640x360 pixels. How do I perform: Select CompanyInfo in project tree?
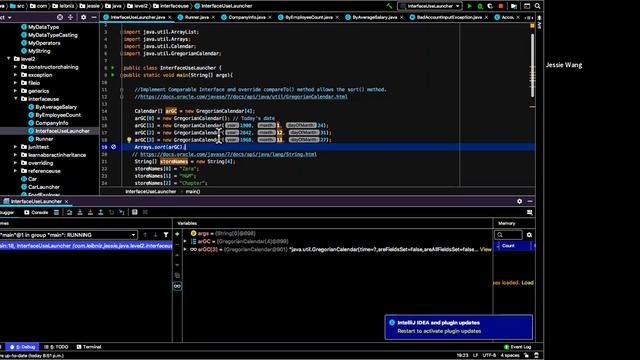(51, 123)
